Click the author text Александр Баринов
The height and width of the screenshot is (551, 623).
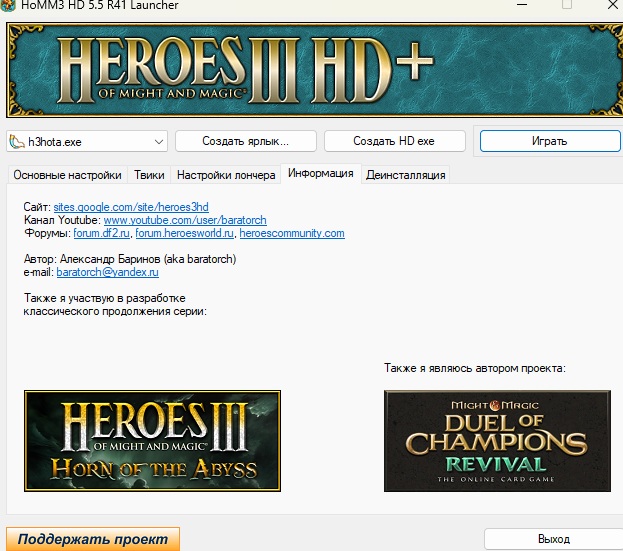[x=110, y=259]
